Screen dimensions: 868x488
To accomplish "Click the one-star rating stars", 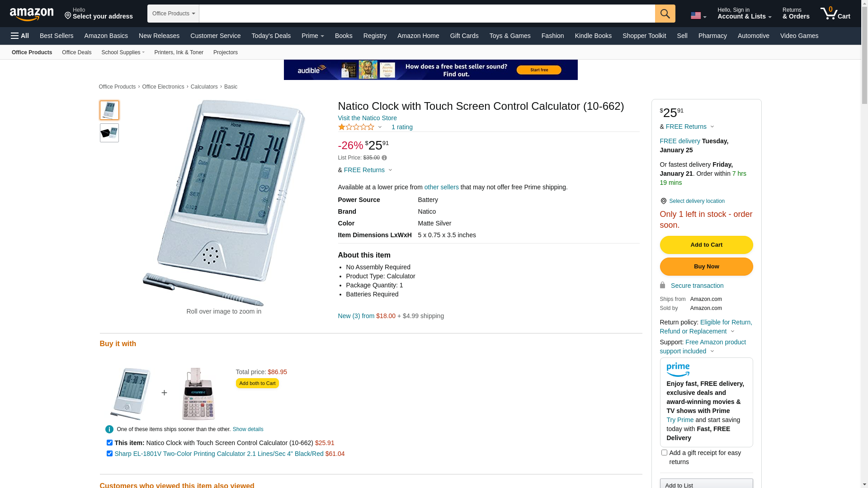I will [x=356, y=127].
